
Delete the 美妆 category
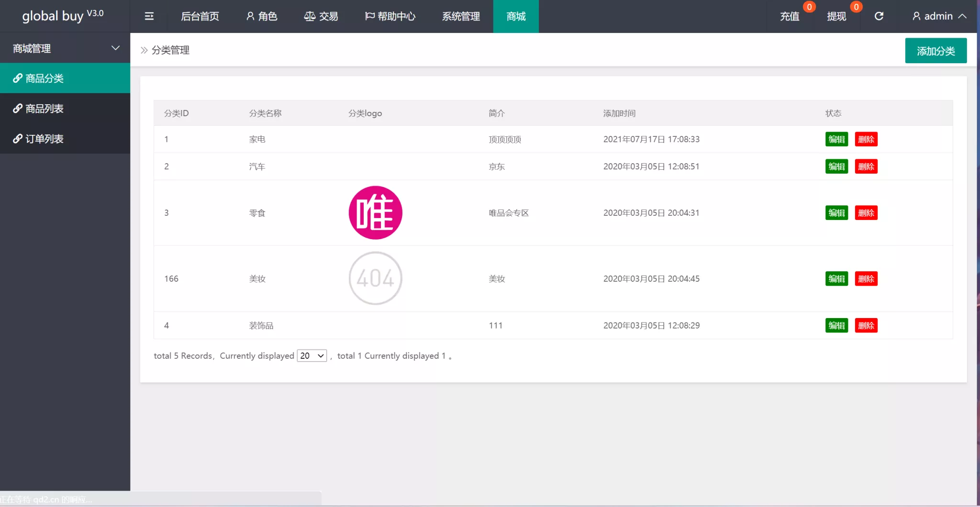tap(866, 278)
